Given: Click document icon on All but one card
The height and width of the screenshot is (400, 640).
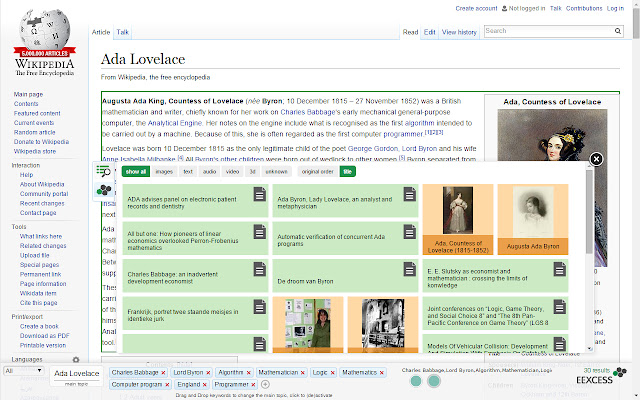Looking at the screenshot, I should (x=260, y=232).
